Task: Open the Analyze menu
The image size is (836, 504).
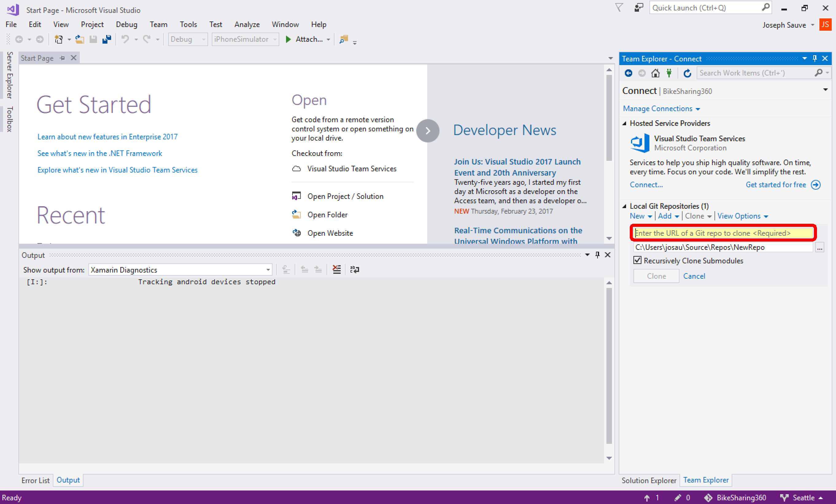Action: click(247, 25)
